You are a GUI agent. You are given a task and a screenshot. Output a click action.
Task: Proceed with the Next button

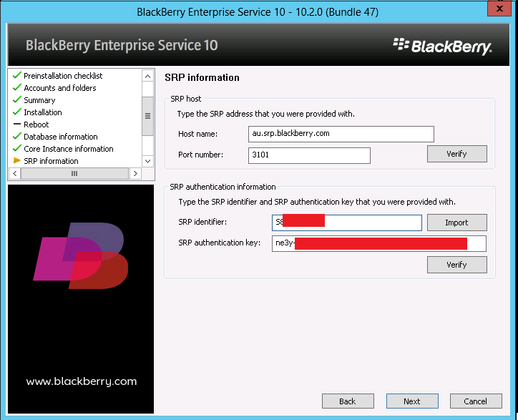(x=412, y=401)
